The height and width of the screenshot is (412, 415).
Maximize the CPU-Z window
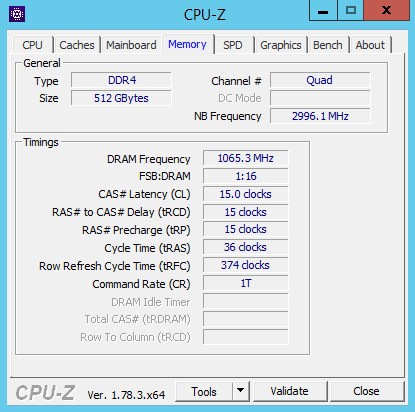click(x=351, y=11)
